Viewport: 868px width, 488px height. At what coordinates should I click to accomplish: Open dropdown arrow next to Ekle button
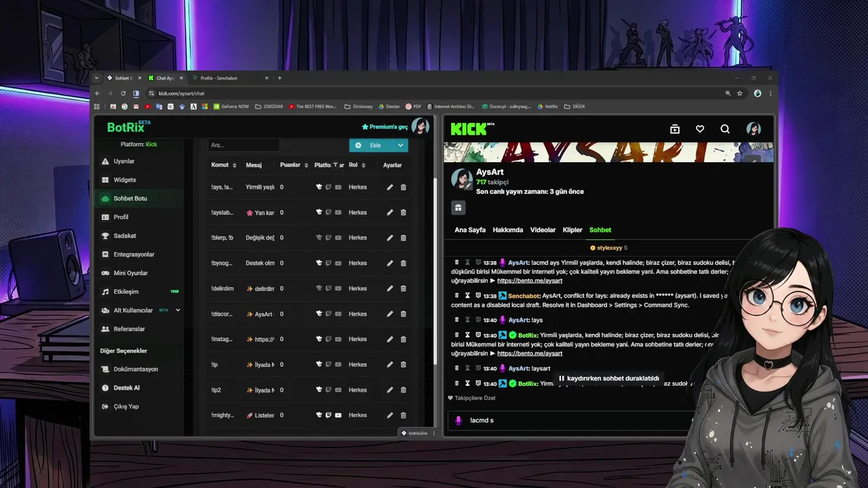pyautogui.click(x=401, y=145)
